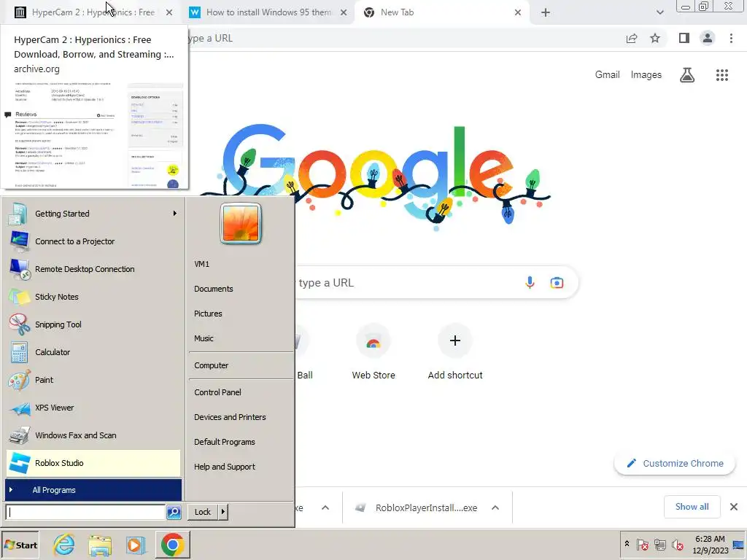Click the Chrome taskbar icon

tap(172, 545)
